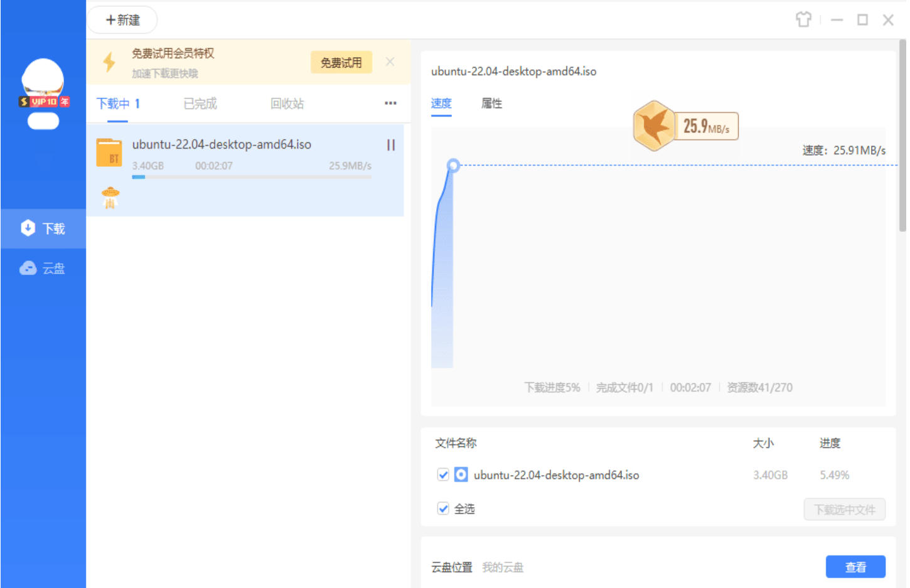Pause the ubuntu ISO download
This screenshot has height=588, width=910.
click(x=390, y=145)
